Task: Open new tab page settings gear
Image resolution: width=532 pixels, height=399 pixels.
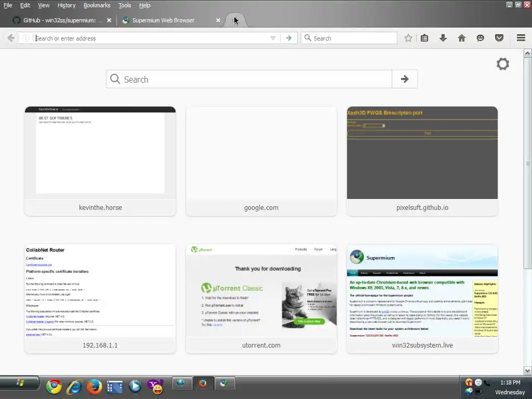Action: (x=503, y=64)
